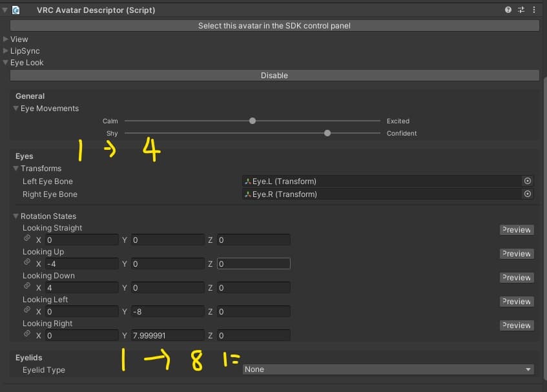Viewport: 547px width, 392px height.
Task: Click the inspector vertical scrollbar
Action: 545,229
